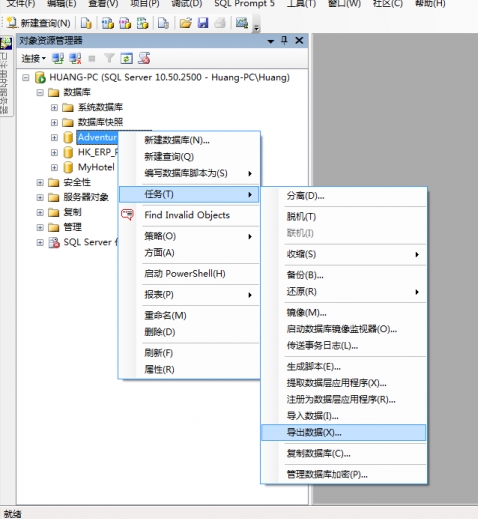Open 编写数据库脚本为(S) submenu
Screen dimensions: 478x519
point(189,173)
